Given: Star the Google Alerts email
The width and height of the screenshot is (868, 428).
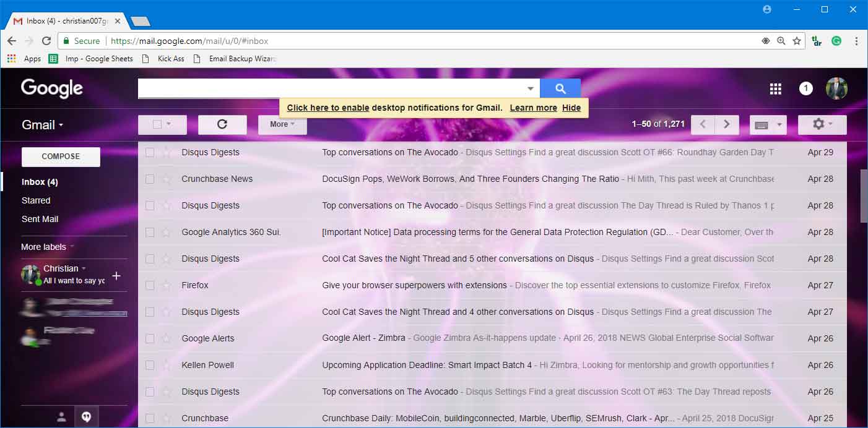Looking at the screenshot, I should pyautogui.click(x=166, y=339).
